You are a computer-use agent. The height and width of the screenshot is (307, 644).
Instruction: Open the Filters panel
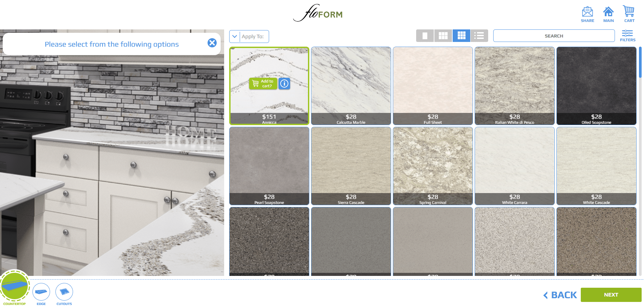click(x=627, y=35)
